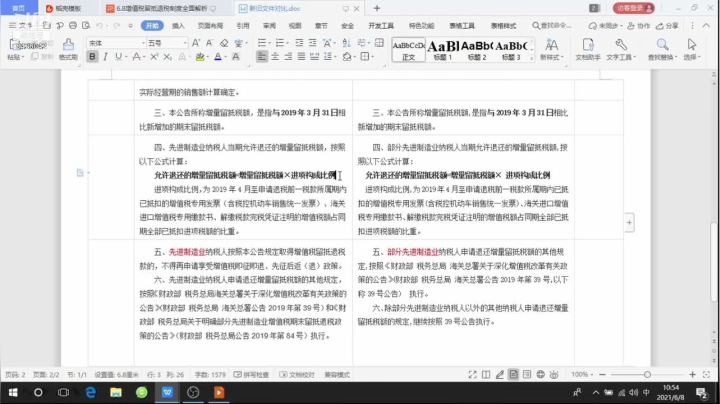Toggle superscript formatting
Image resolution: width=720 pixels, height=404 pixels.
tap(154, 56)
